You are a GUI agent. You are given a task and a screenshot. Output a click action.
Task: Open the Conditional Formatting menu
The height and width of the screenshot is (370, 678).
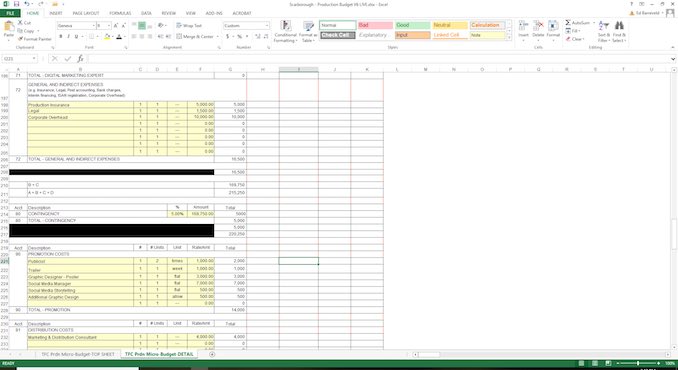tap(285, 31)
